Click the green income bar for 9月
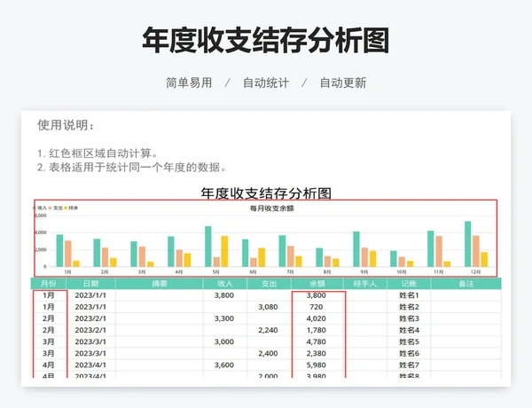 click(x=356, y=249)
